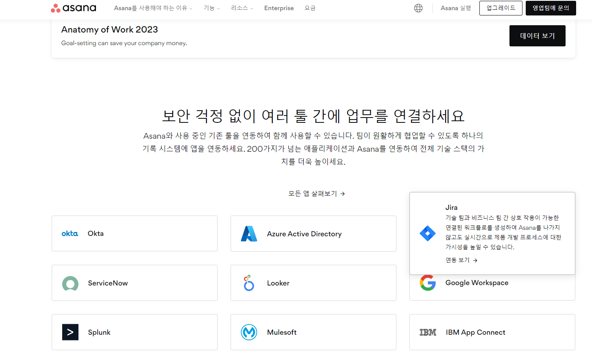Click the Asana logo in header
The image size is (592, 364).
(x=74, y=8)
